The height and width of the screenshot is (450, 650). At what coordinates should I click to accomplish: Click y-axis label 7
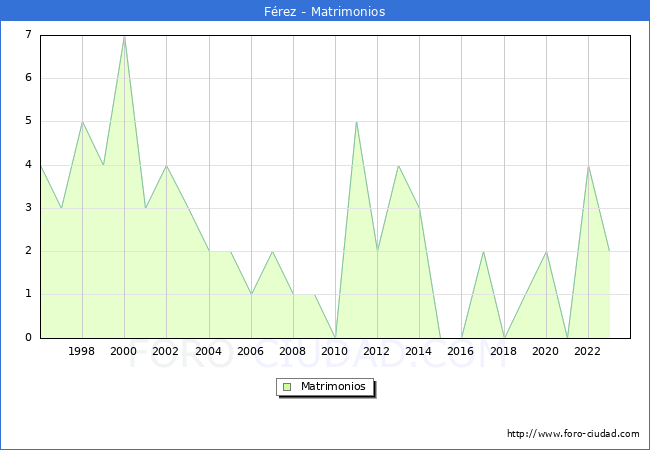coord(28,36)
